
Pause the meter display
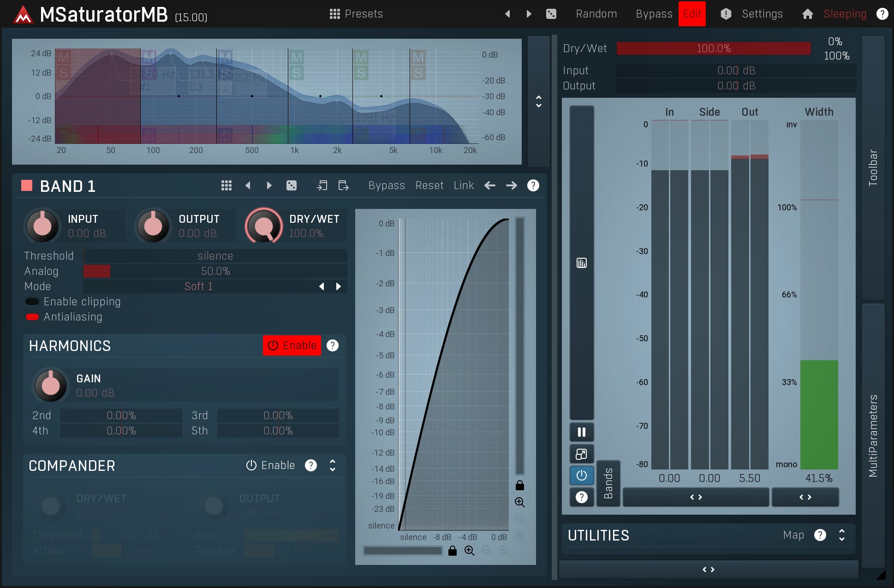[581, 432]
